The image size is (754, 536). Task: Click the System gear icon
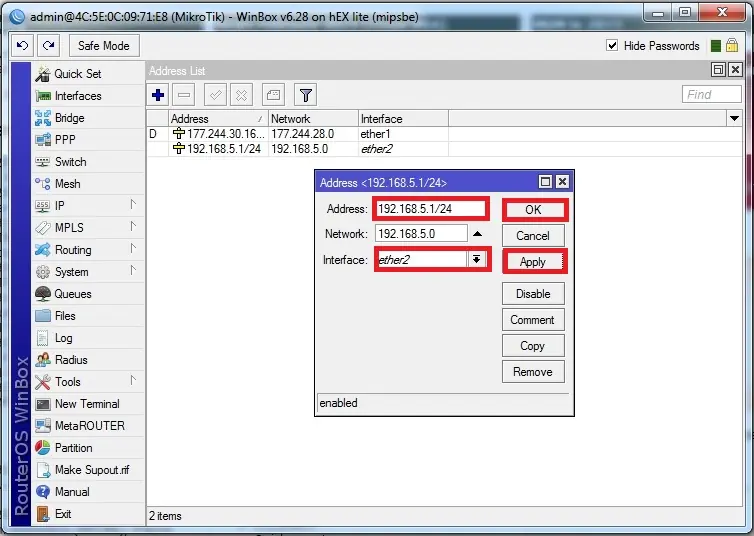click(43, 272)
